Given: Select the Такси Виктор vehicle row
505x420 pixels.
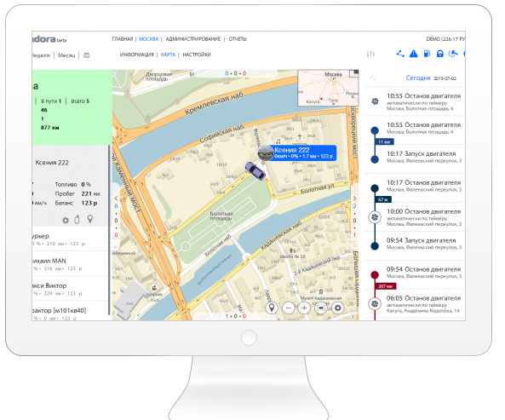Looking at the screenshot, I should pyautogui.click(x=70, y=289).
